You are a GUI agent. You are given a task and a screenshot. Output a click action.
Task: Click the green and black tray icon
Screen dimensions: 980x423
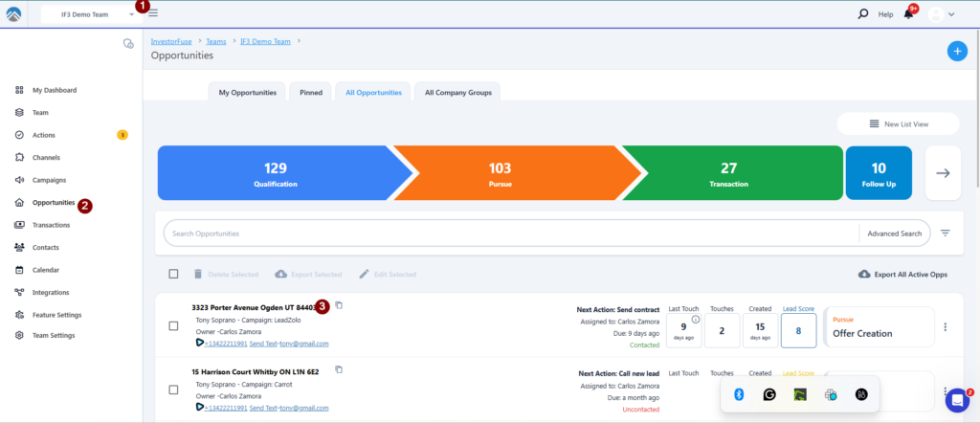800,394
